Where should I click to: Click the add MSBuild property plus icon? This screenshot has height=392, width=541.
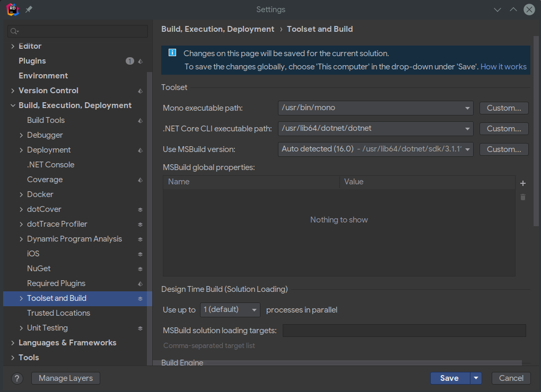[522, 183]
